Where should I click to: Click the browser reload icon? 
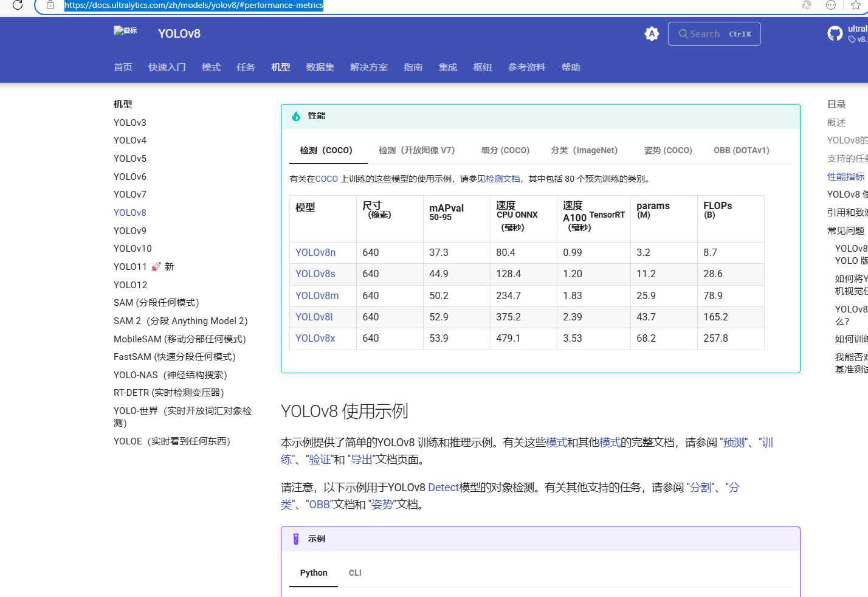click(x=18, y=5)
